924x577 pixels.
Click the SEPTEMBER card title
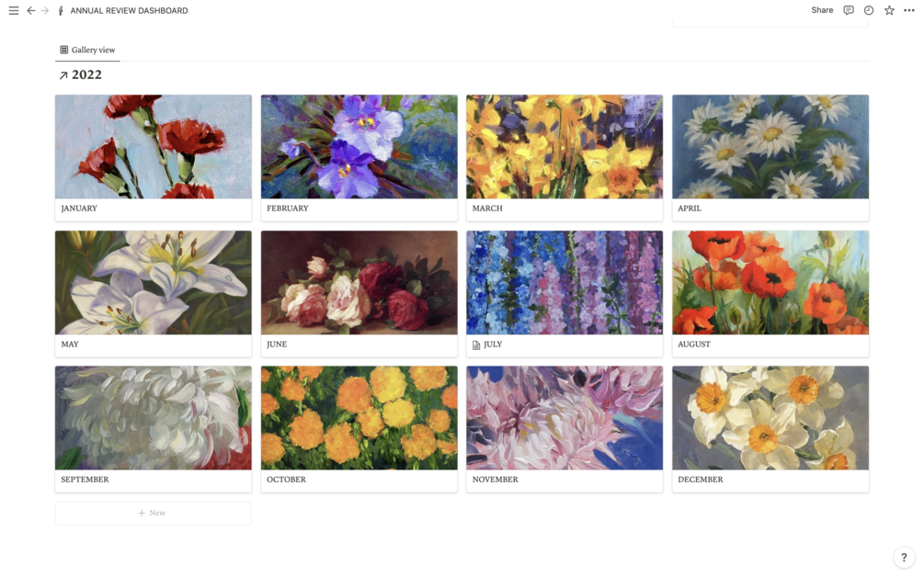[85, 480]
